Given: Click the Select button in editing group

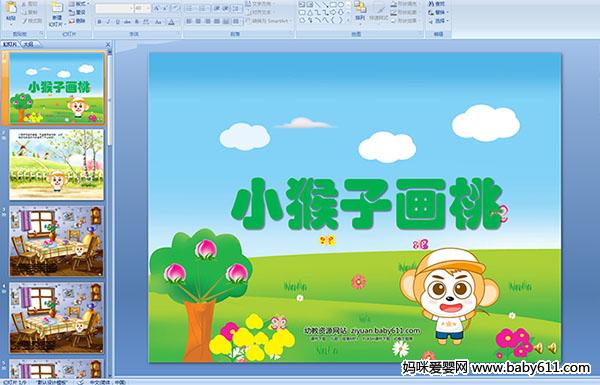Looking at the screenshot, I should click(x=438, y=21).
